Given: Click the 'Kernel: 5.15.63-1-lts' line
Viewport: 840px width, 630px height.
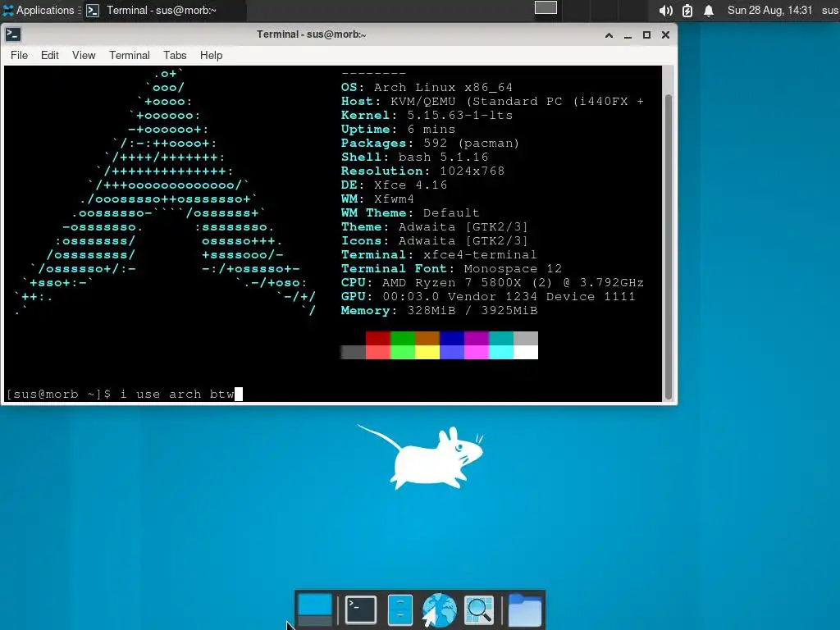Looking at the screenshot, I should [x=427, y=115].
